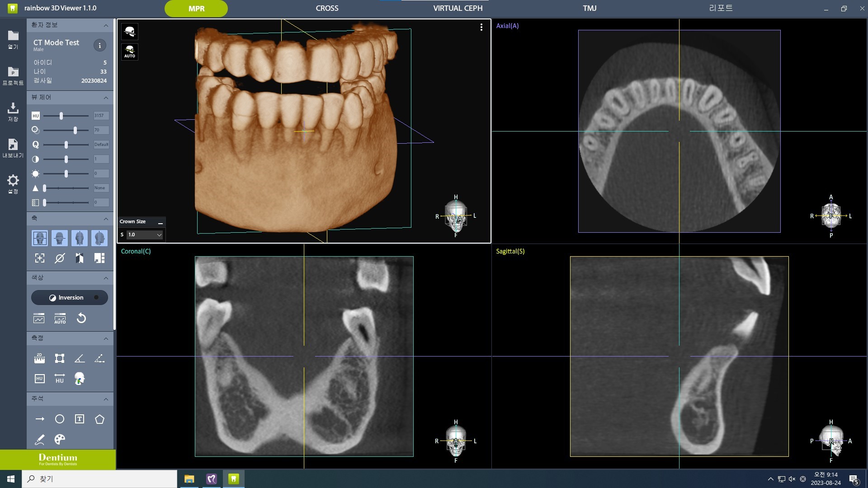Open the color palette annotation tool
This screenshot has width=868, height=488.
(59, 439)
